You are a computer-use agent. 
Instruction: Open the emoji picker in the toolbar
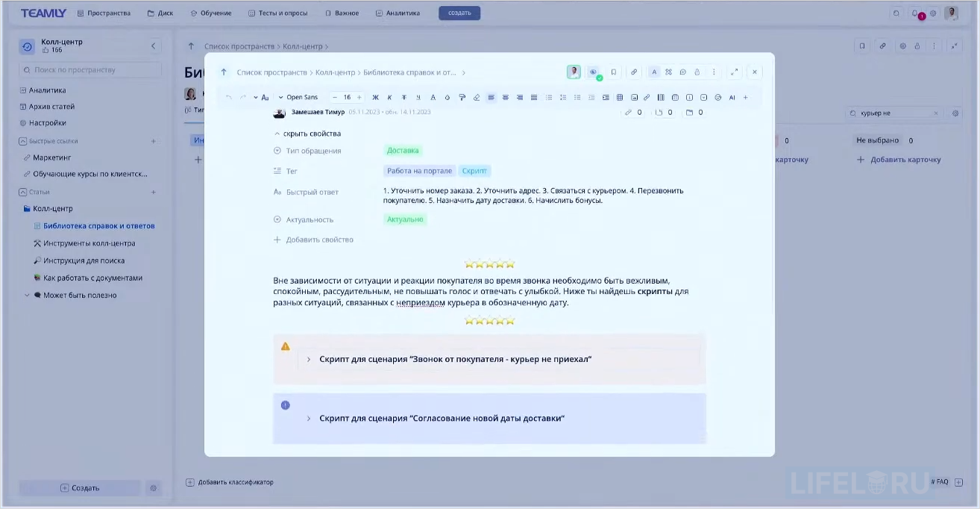click(717, 97)
